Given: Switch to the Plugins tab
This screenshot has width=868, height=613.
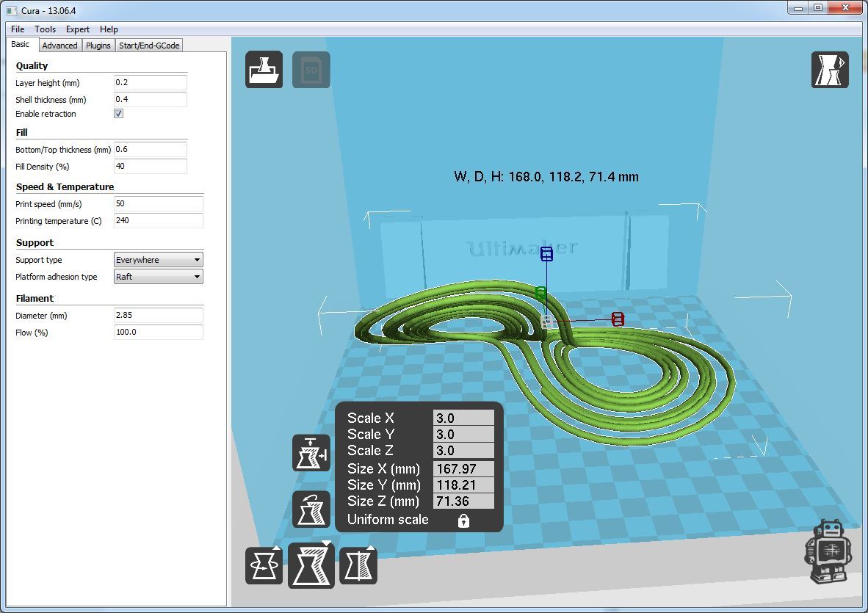Looking at the screenshot, I should click(x=98, y=46).
